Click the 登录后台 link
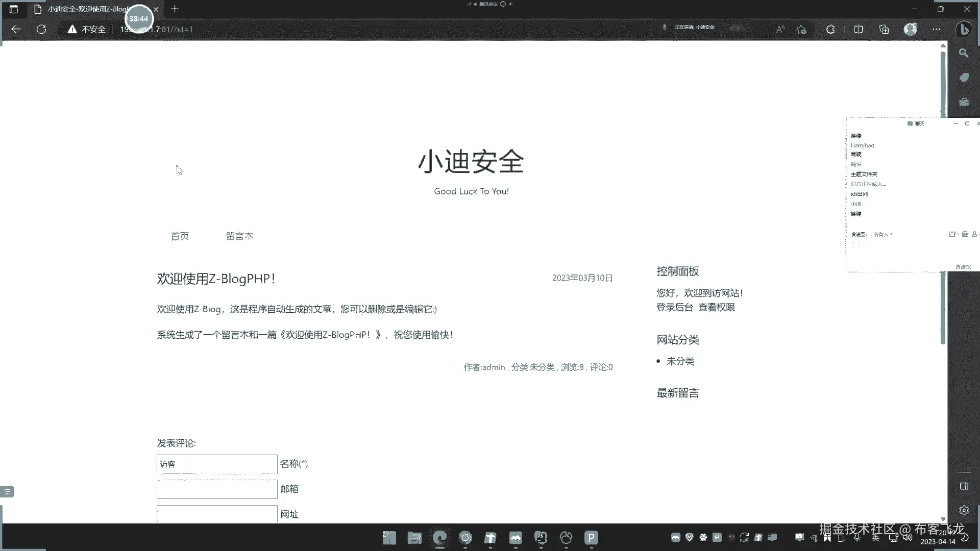Image resolution: width=980 pixels, height=551 pixels. [x=674, y=307]
